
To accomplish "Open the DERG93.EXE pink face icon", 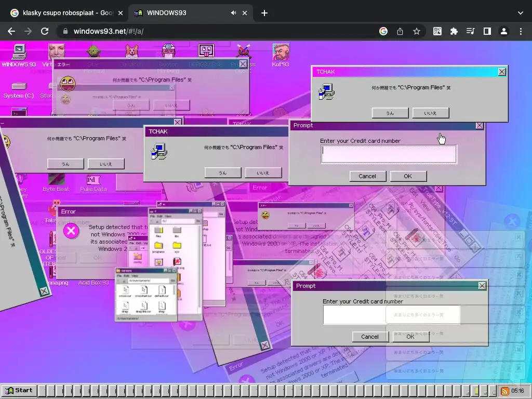I will pyautogui.click(x=206, y=51).
